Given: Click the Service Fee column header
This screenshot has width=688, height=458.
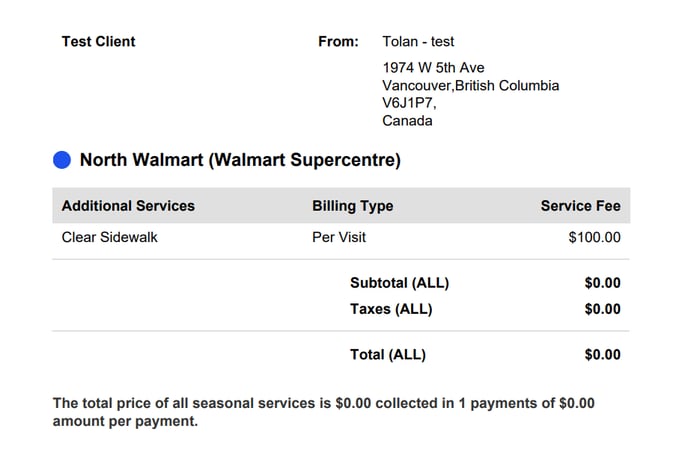Looking at the screenshot, I should point(580,206).
